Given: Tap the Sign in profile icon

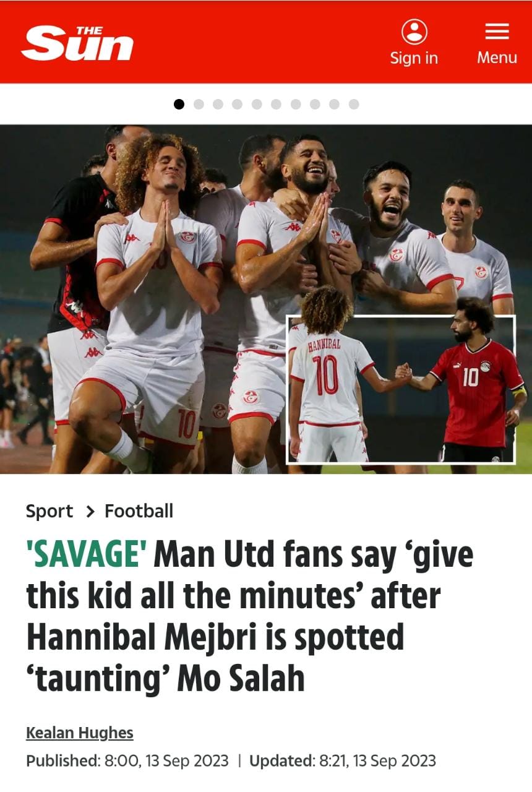Looking at the screenshot, I should [x=414, y=32].
